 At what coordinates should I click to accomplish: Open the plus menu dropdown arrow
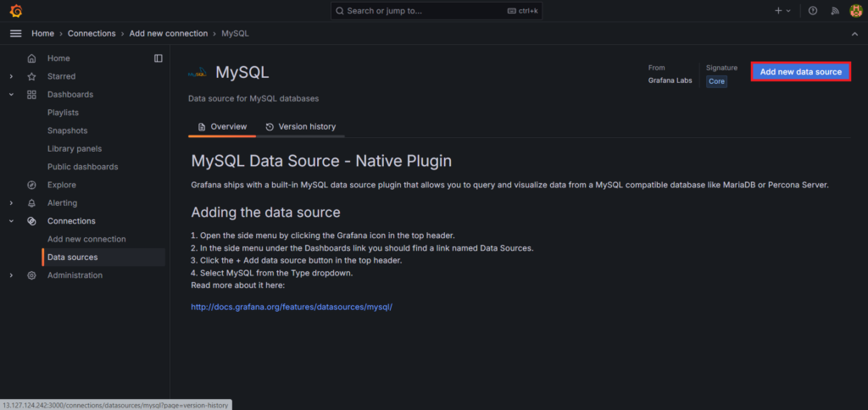[789, 10]
